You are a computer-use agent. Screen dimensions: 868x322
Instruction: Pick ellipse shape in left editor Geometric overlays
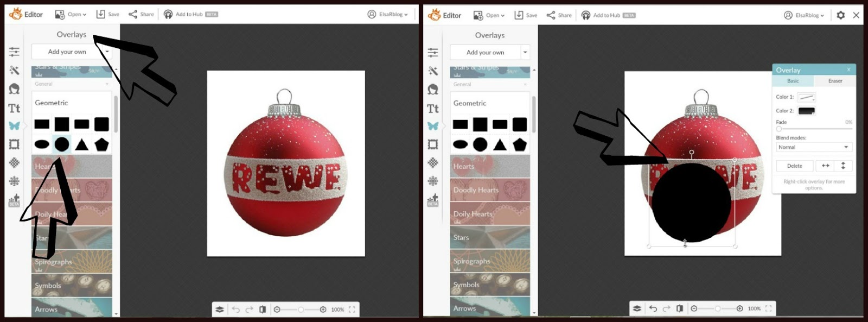42,144
